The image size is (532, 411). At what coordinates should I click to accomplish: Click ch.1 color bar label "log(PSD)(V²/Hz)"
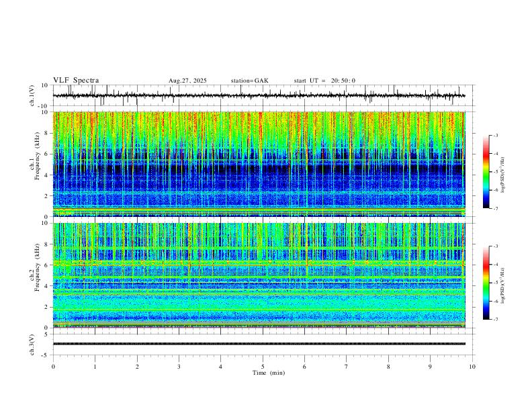503,175
